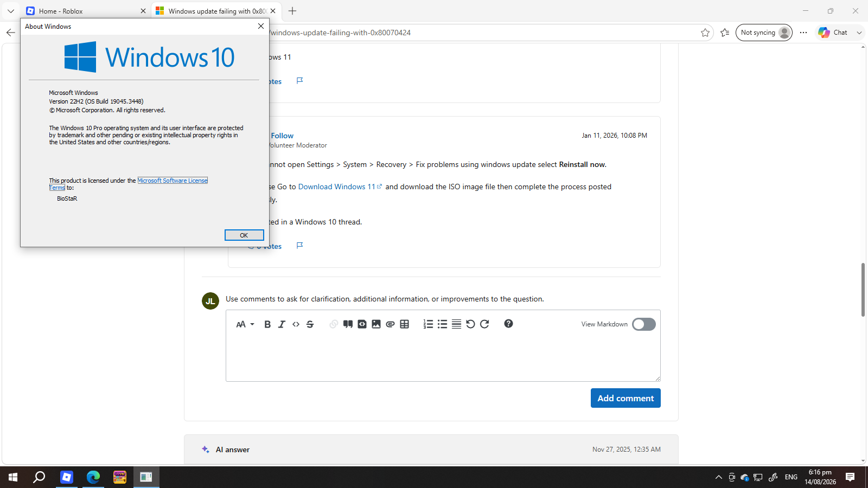Apply italic formatting in the comment editor
The height and width of the screenshot is (488, 868).
pos(282,324)
